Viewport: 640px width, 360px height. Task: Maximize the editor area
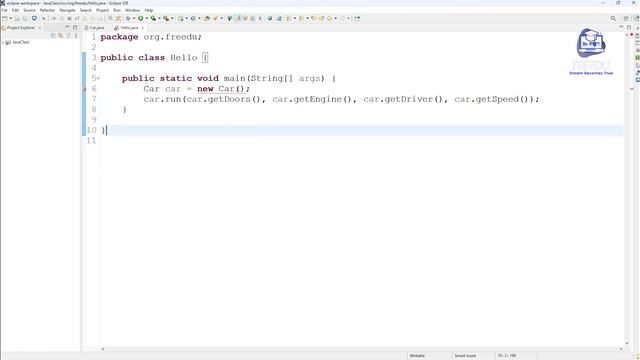coord(629,27)
